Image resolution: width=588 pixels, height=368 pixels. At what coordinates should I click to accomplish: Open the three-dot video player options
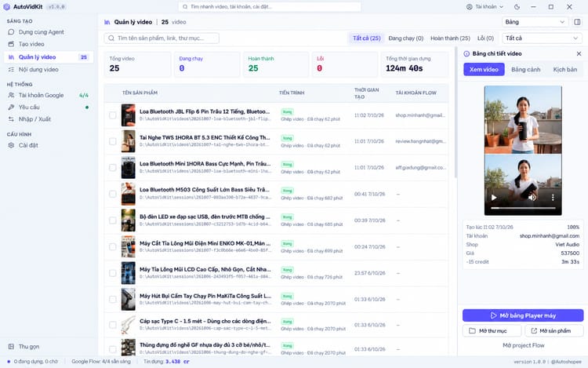[x=553, y=197]
